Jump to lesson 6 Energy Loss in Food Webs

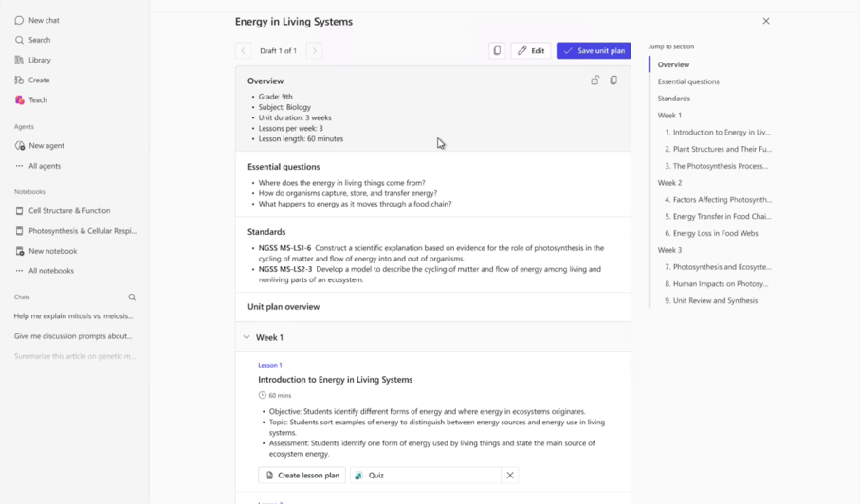(x=711, y=233)
